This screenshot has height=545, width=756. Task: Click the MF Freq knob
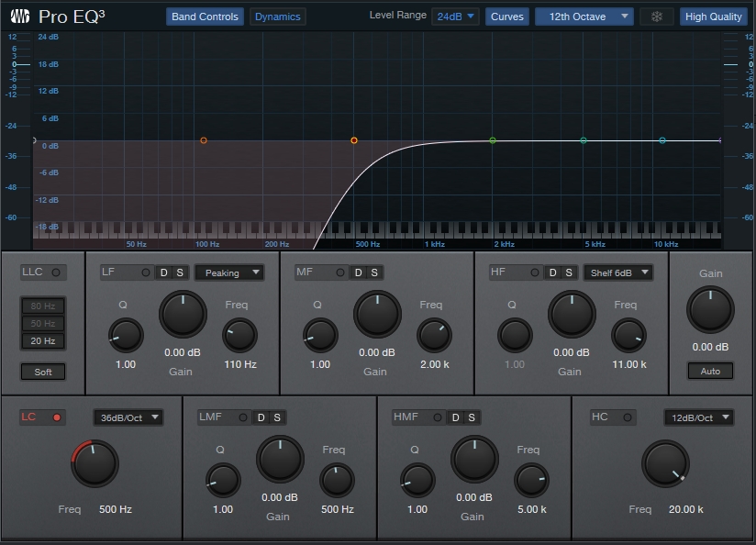pos(434,335)
